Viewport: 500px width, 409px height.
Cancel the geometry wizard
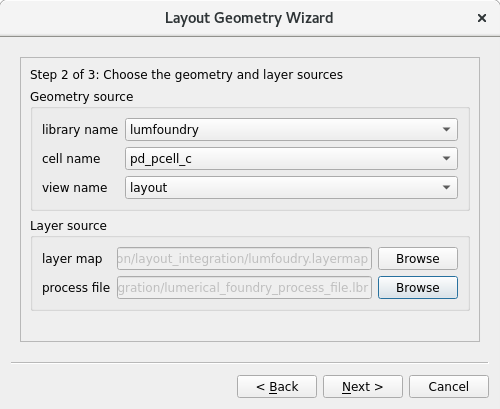click(449, 387)
